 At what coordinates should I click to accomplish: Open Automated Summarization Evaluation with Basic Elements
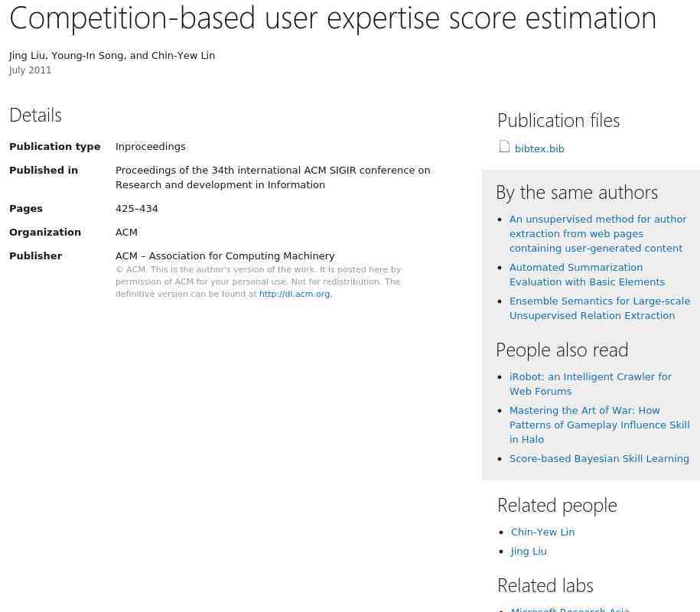click(x=587, y=275)
